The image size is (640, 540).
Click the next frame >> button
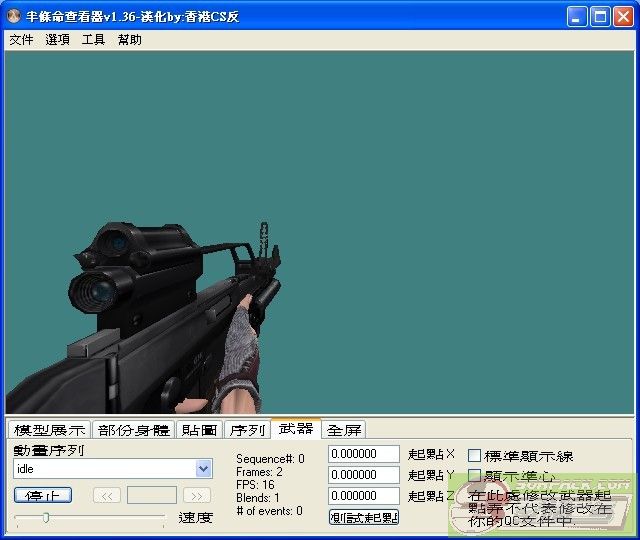[197, 495]
